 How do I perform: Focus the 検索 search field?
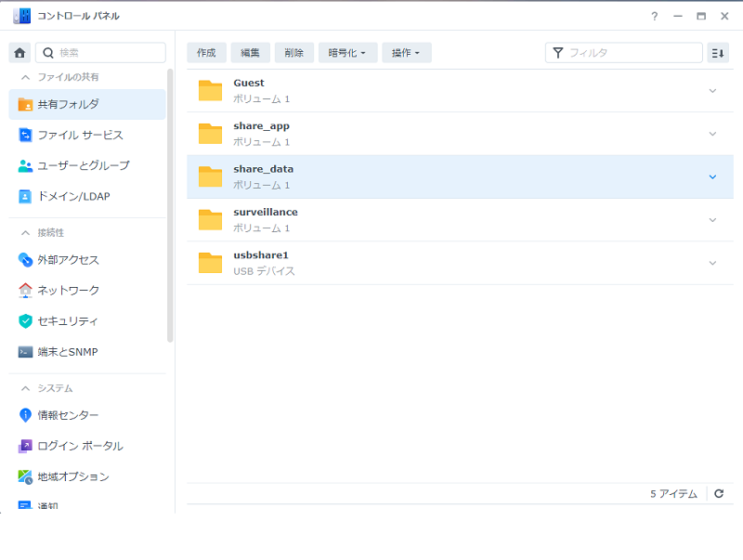101,53
